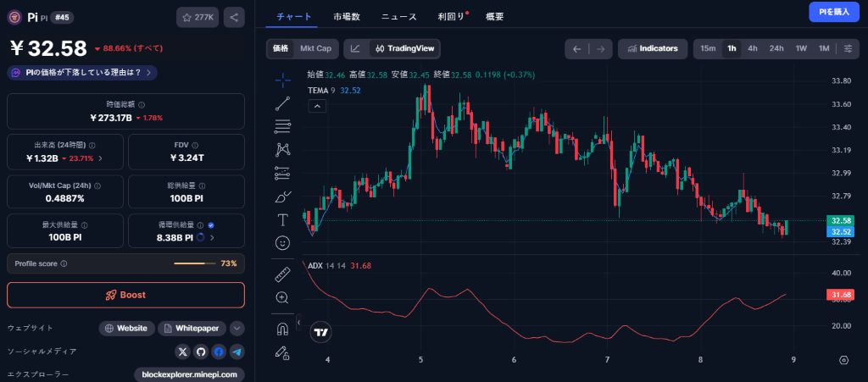
Task: Click the PIを購入 buy button
Action: (834, 12)
